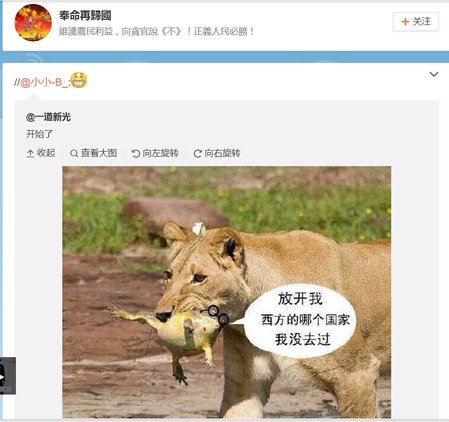Viewport: 449px width, 422px height.
Task: Rotate the picture left with 向左旋转
Action: 155,153
